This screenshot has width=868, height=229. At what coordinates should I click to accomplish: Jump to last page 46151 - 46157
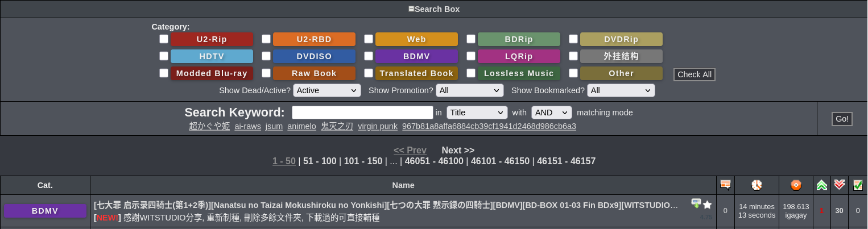tap(566, 161)
